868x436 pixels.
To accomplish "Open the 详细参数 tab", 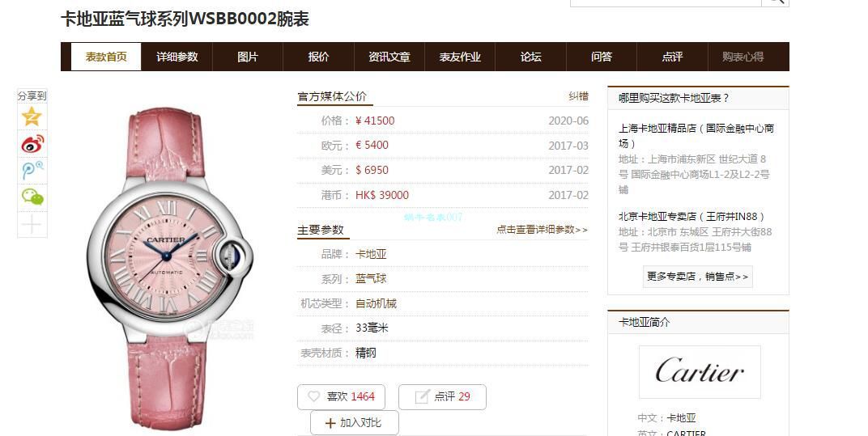I will tap(177, 57).
